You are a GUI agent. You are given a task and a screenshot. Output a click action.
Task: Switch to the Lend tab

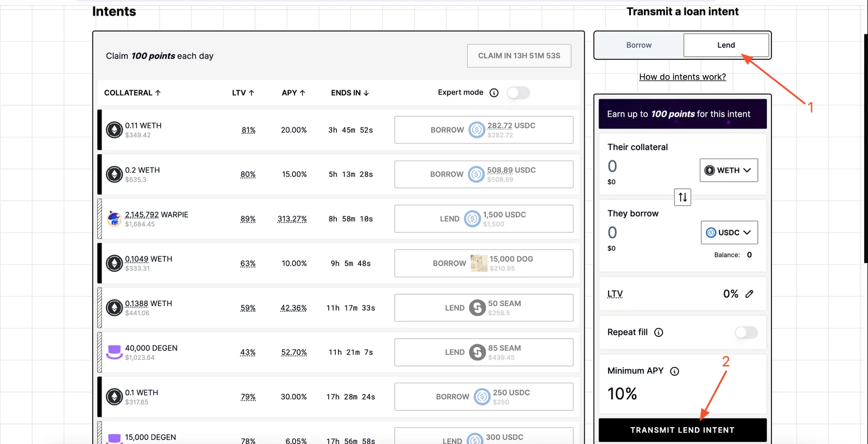click(x=726, y=45)
